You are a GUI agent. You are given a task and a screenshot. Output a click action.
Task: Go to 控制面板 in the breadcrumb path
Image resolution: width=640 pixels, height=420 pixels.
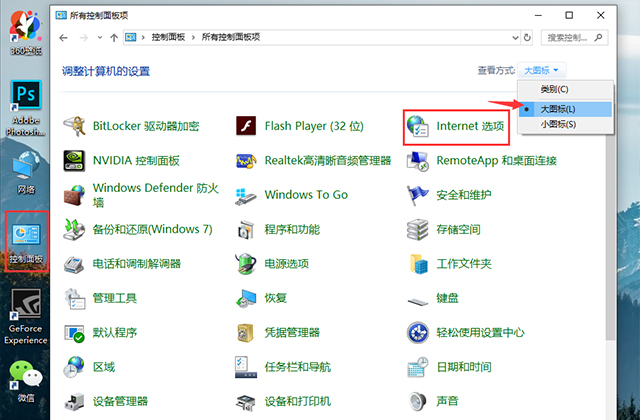coord(168,38)
